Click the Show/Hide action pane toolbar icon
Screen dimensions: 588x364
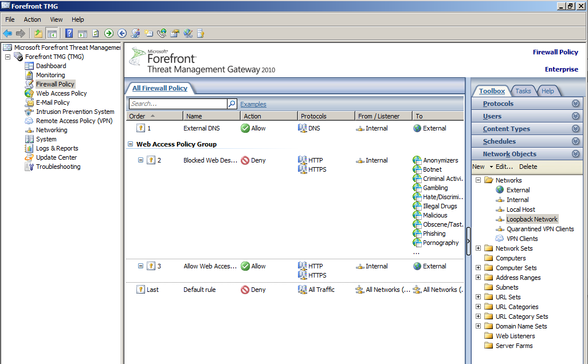tap(83, 33)
